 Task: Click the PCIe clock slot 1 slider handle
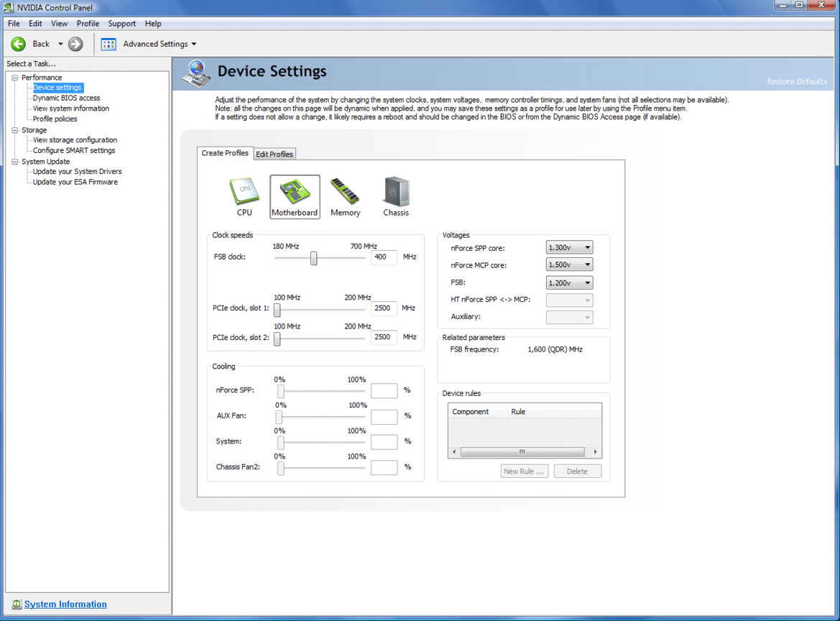pyautogui.click(x=277, y=310)
